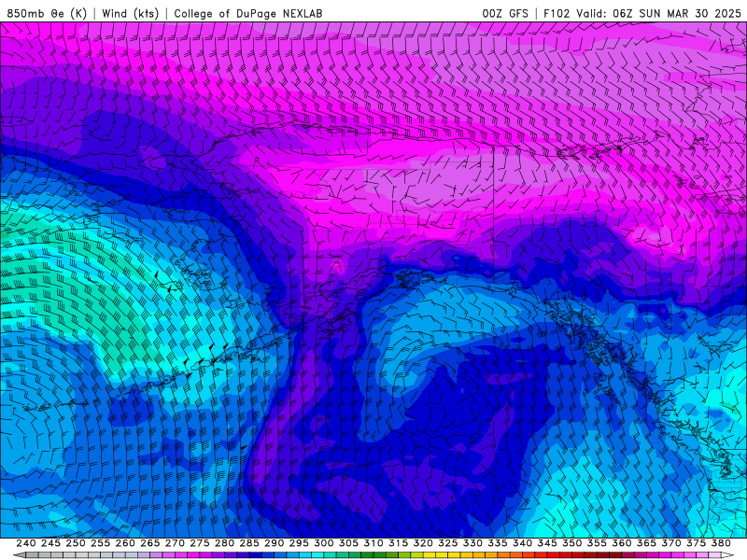The image size is (747, 560).
Task: Pick the light pink colorbar swatch beneath 380
Action: coord(715,555)
